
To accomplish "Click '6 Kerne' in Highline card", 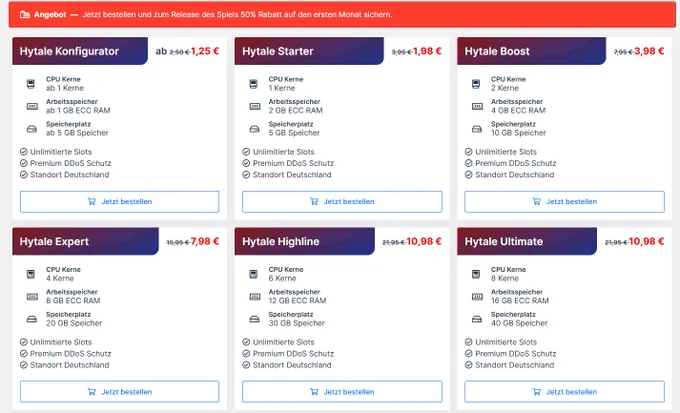I will coord(282,279).
